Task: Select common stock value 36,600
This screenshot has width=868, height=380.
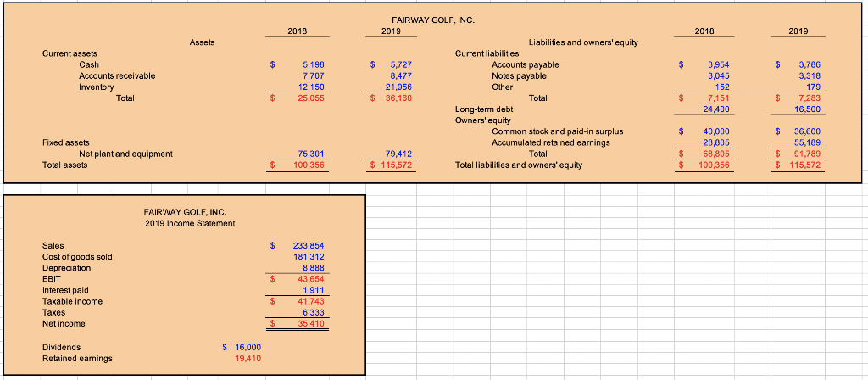Action: pos(808,131)
